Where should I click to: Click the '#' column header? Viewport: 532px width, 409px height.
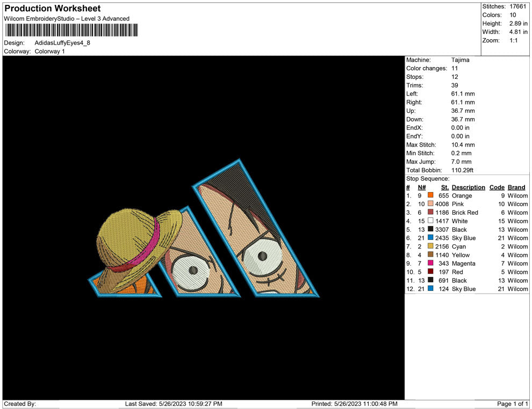408,187
